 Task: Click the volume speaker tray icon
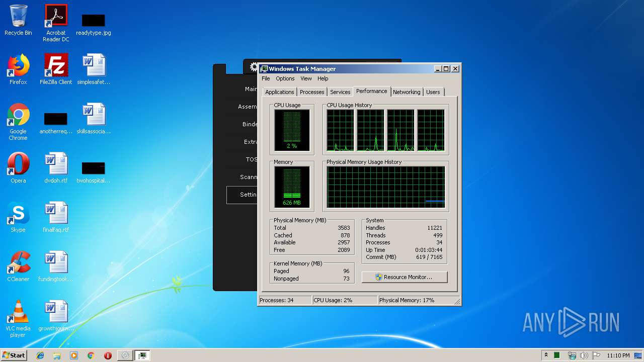pos(584,355)
